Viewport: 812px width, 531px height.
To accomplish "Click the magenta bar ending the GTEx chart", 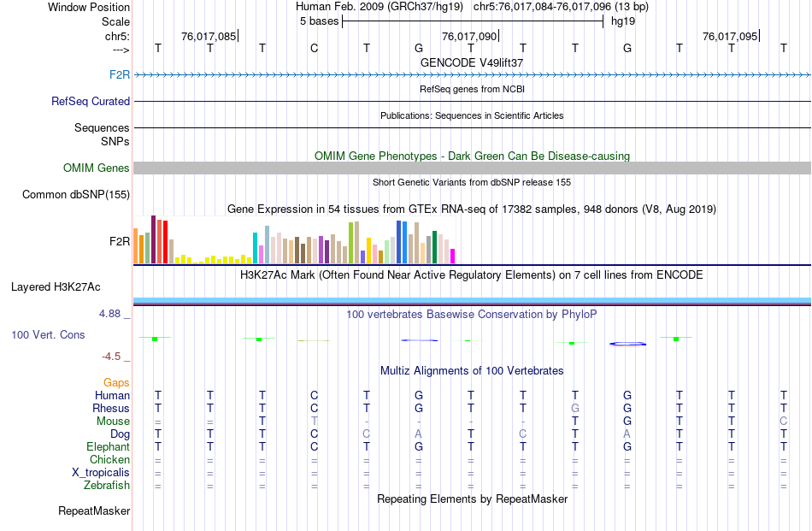I will click(x=453, y=257).
